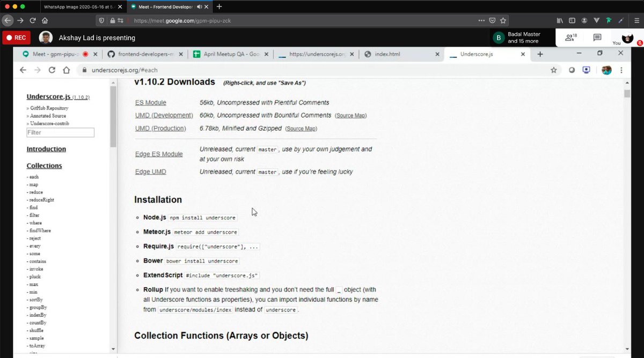Click 'findWhere' in the sidebar list

[40, 230]
